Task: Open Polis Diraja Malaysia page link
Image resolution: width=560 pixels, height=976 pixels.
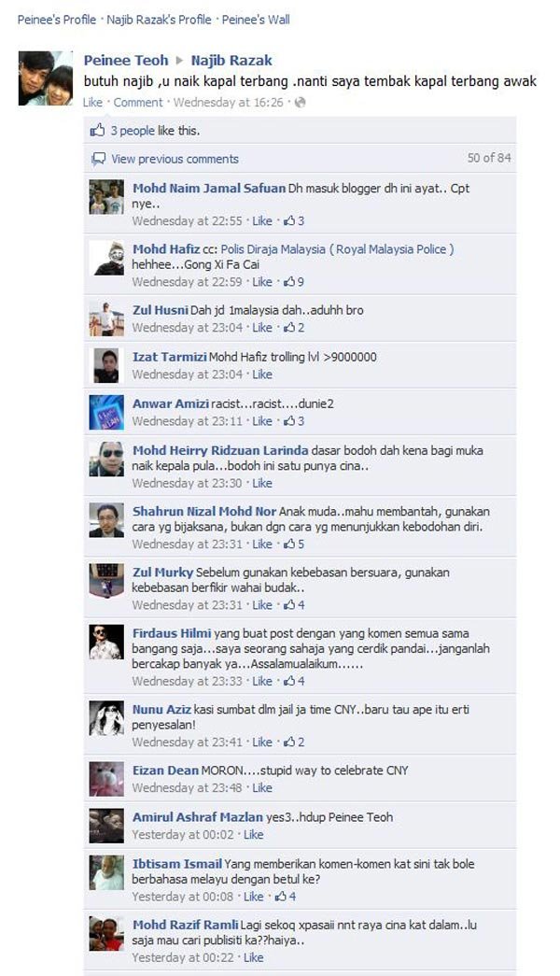Action: [337, 249]
